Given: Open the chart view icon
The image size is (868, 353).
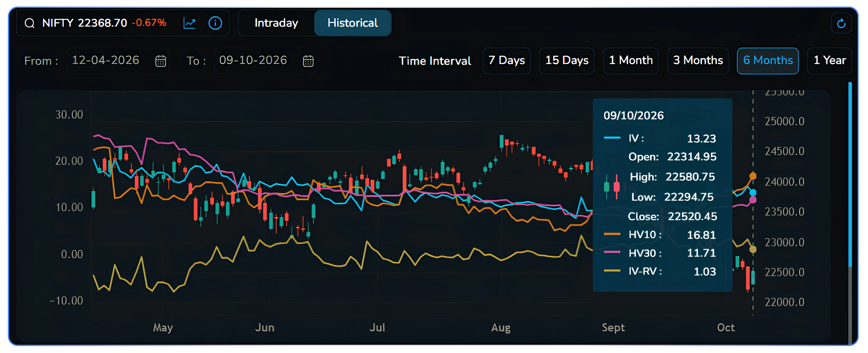Looking at the screenshot, I should coord(189,23).
